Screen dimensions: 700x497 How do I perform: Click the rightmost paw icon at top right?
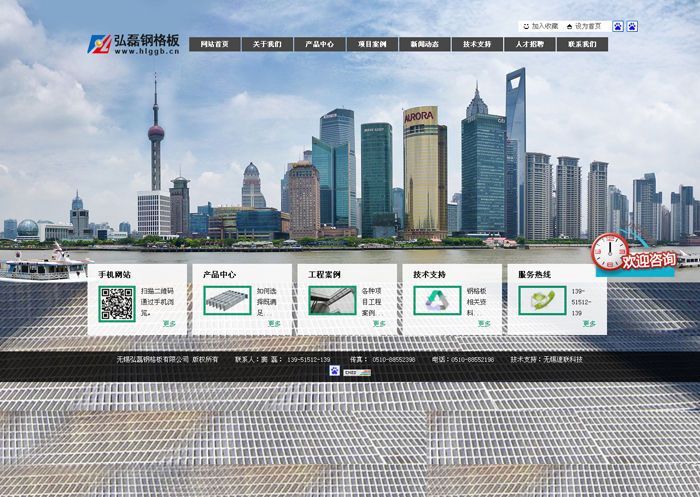(632, 26)
